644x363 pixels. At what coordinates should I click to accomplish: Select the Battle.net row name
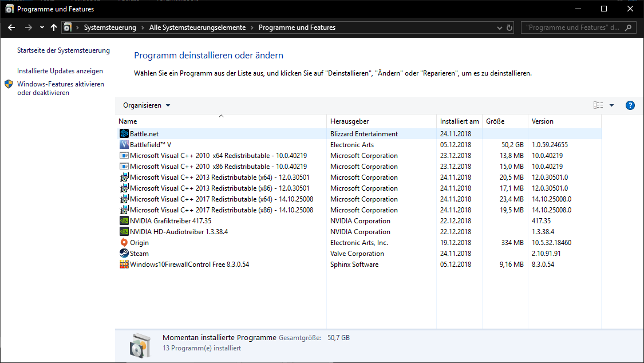click(x=144, y=134)
